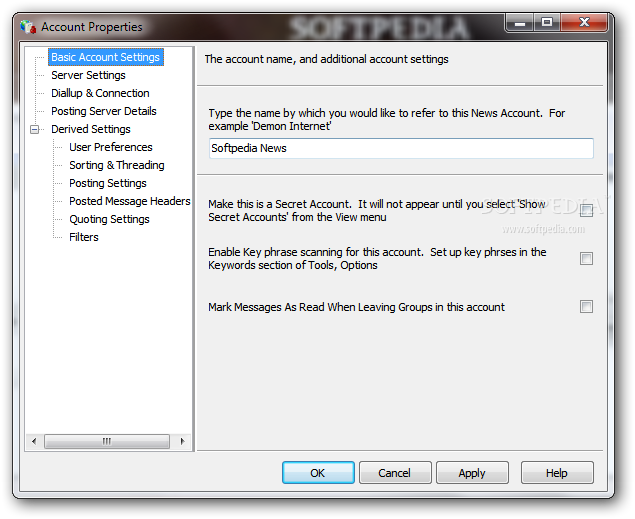Click the Apply button
Image resolution: width=635 pixels, height=519 pixels.
click(472, 472)
